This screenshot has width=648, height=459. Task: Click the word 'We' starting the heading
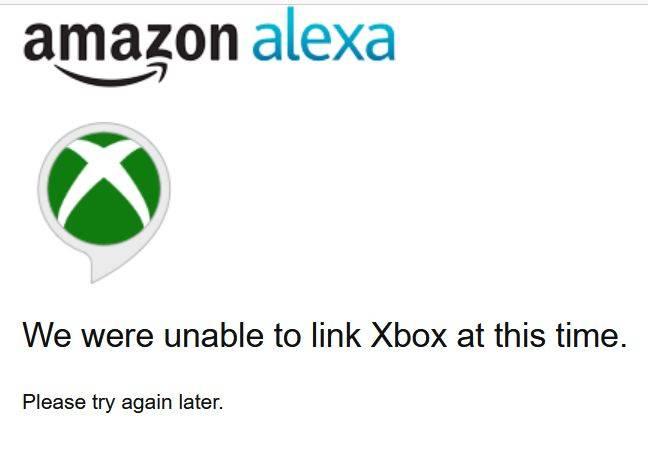tap(47, 335)
